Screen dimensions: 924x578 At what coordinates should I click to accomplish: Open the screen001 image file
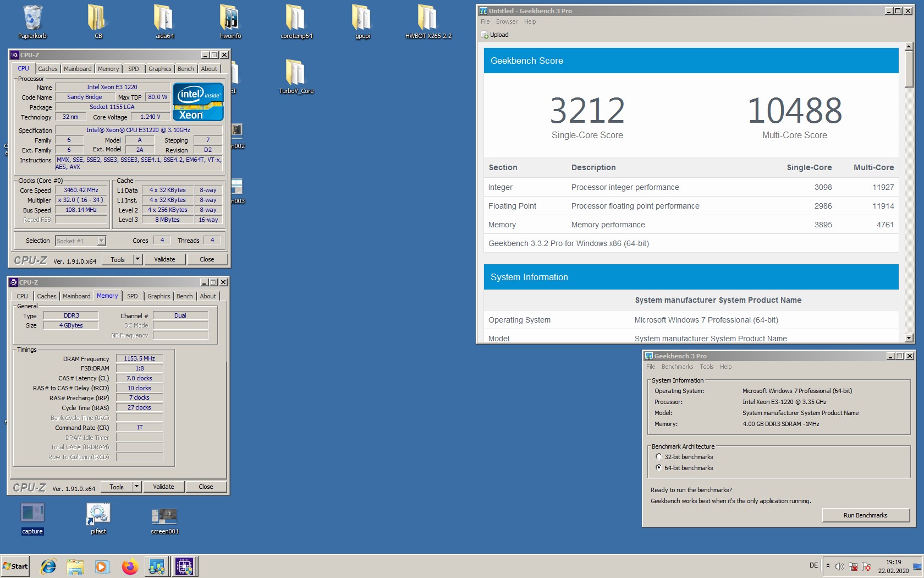click(164, 521)
